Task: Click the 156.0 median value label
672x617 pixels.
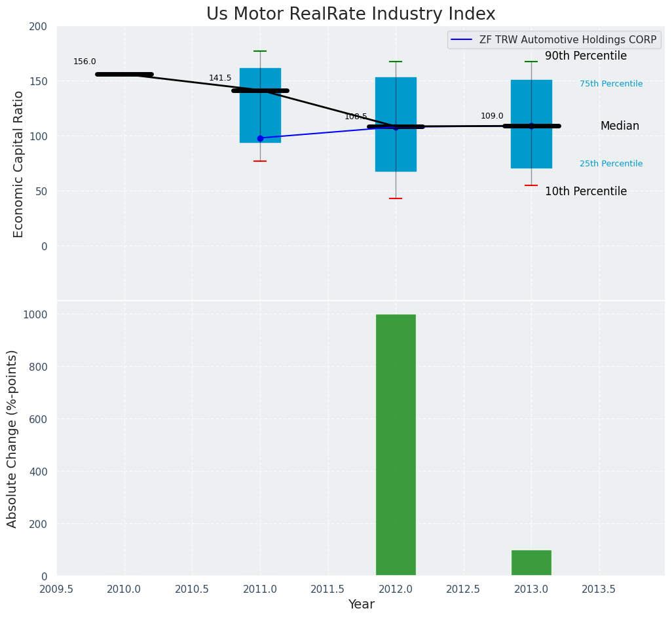Action: coord(84,62)
